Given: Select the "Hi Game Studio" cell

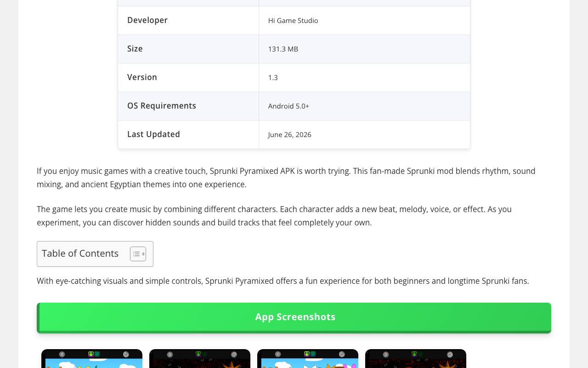Looking at the screenshot, I should pyautogui.click(x=293, y=21).
